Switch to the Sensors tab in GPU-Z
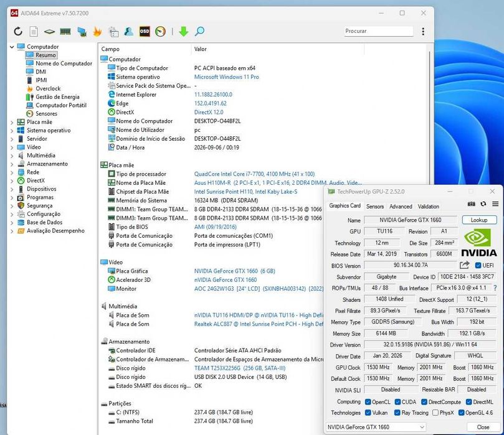Screen dimensions: 504x435 click(375, 207)
